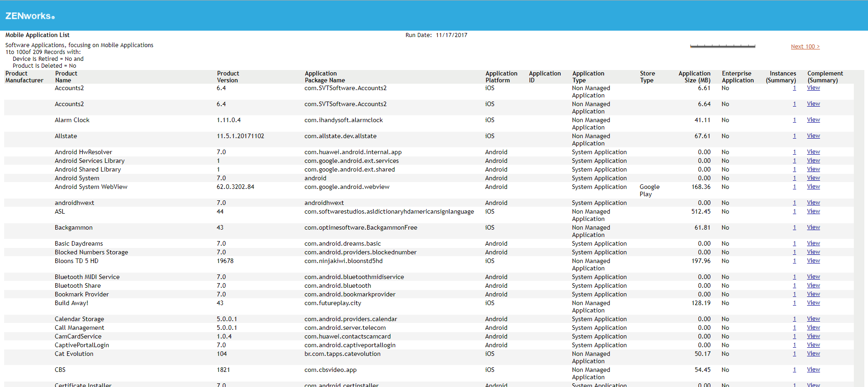The height and width of the screenshot is (387, 868).
Task: Open View link for ASL row
Action: pyautogui.click(x=813, y=211)
